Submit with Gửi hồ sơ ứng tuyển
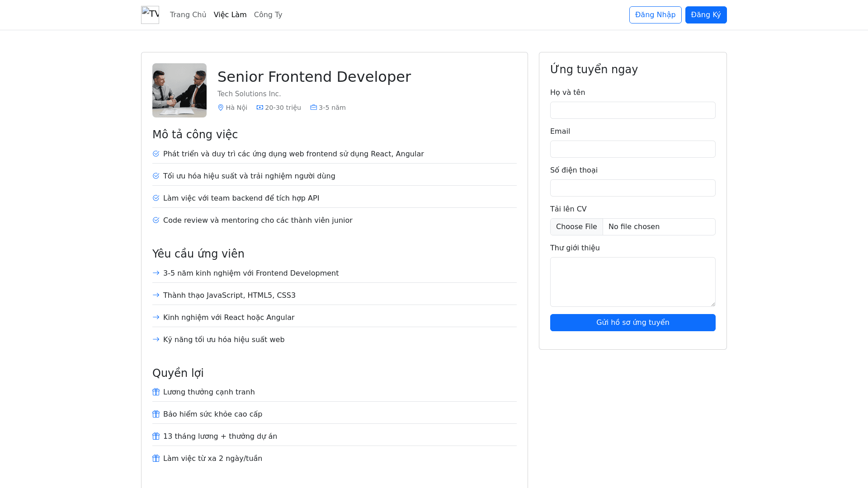 pos(632,323)
